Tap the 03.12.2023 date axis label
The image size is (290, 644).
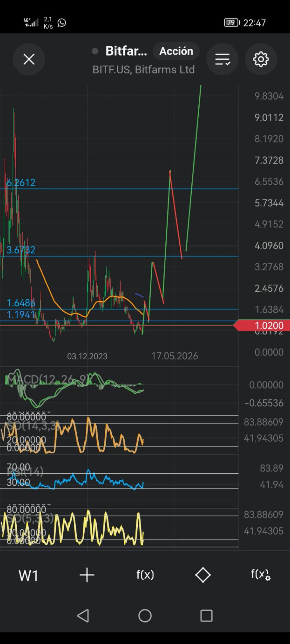click(x=87, y=356)
